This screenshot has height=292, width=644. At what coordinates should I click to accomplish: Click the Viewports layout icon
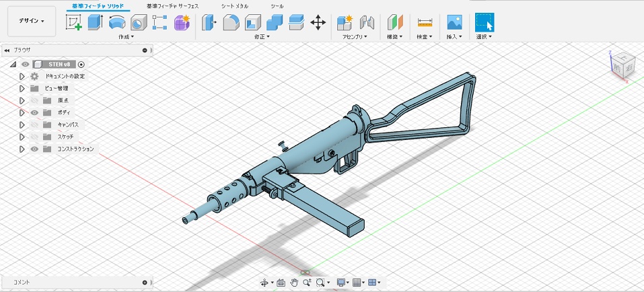pos(372,283)
